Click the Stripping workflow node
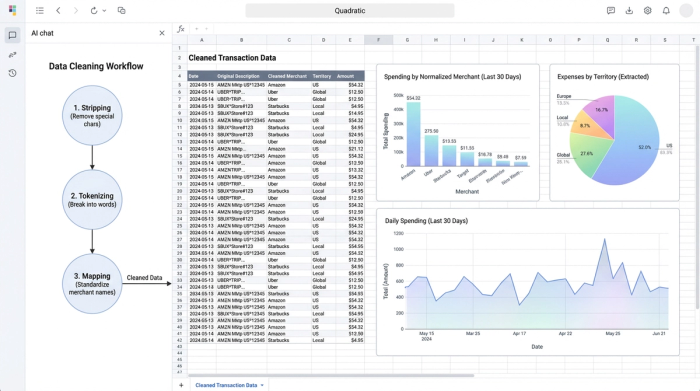700x391 pixels. coord(92,115)
